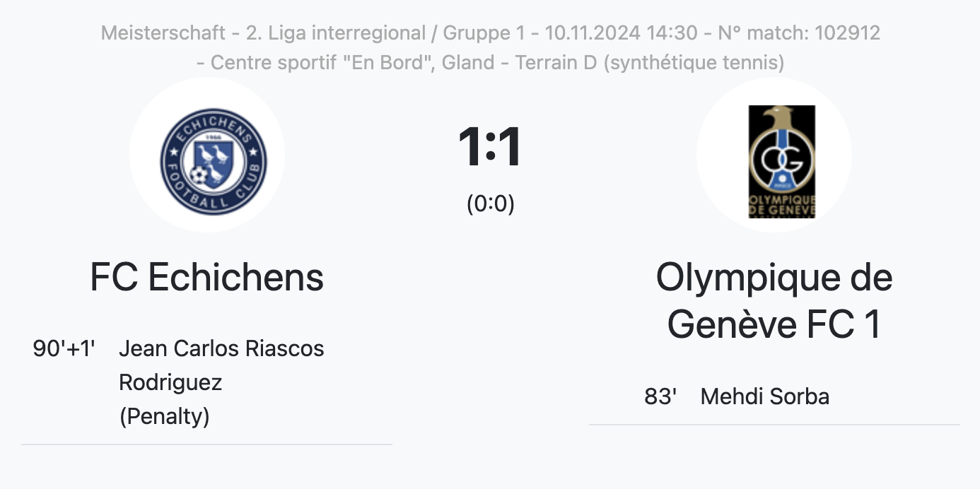Click the white circle behind the Olympique crest
This screenshot has height=489, width=980.
pos(774,155)
